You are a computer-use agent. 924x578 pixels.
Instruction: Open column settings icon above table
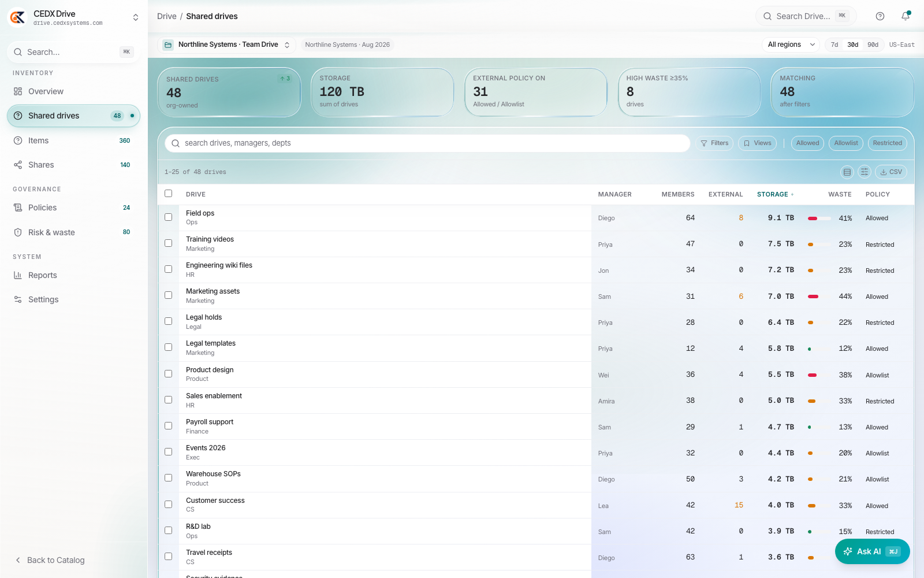865,172
